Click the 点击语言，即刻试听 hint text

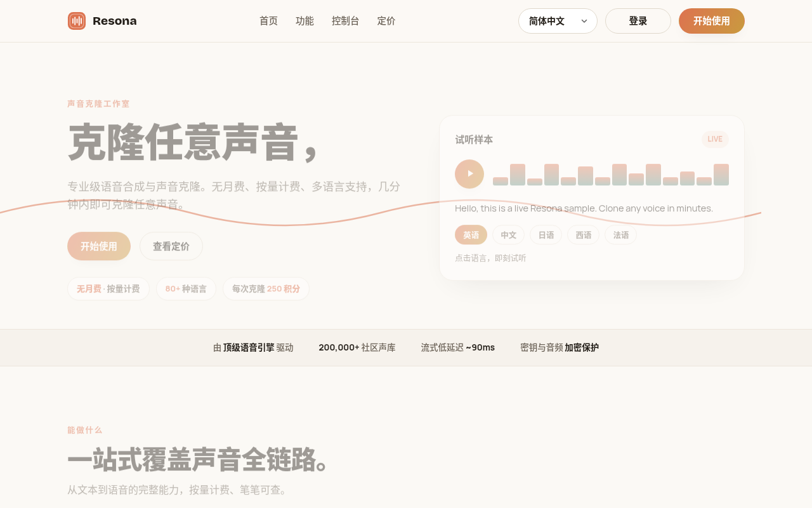pyautogui.click(x=490, y=258)
